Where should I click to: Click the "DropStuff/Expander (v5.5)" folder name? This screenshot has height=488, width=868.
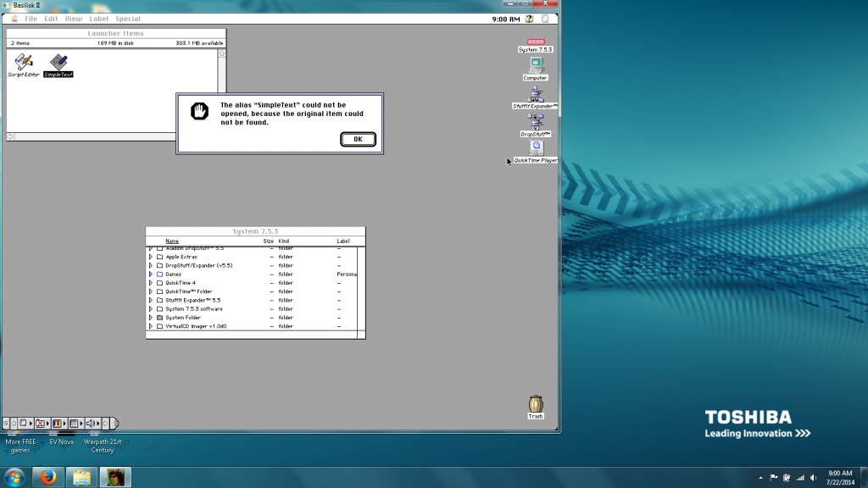pyautogui.click(x=198, y=265)
